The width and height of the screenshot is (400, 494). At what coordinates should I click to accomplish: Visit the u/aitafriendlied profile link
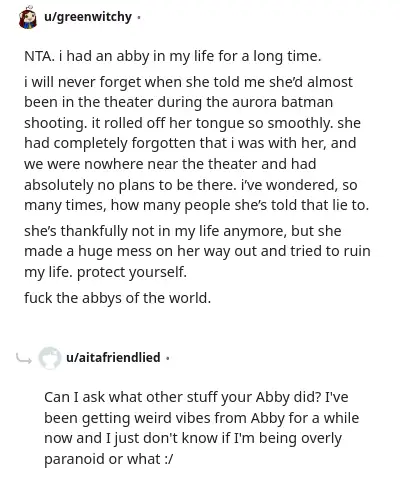point(113,357)
